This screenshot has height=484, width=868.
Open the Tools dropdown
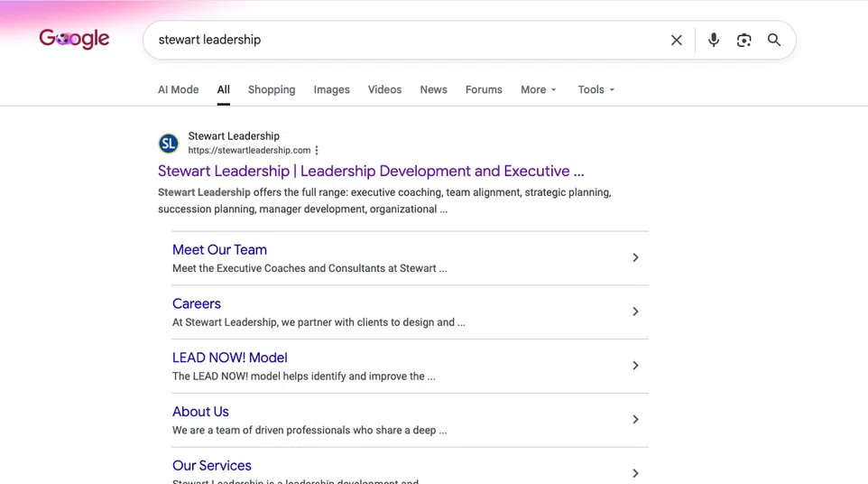click(x=596, y=89)
